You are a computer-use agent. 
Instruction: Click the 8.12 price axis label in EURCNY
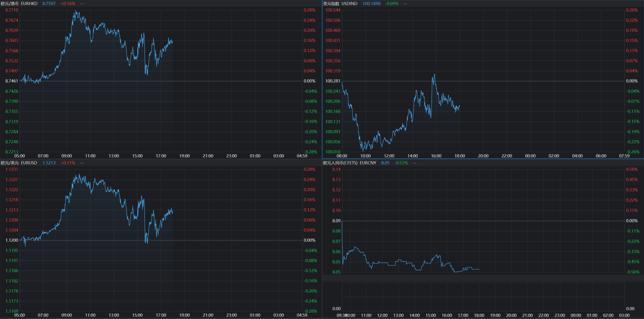336,190
